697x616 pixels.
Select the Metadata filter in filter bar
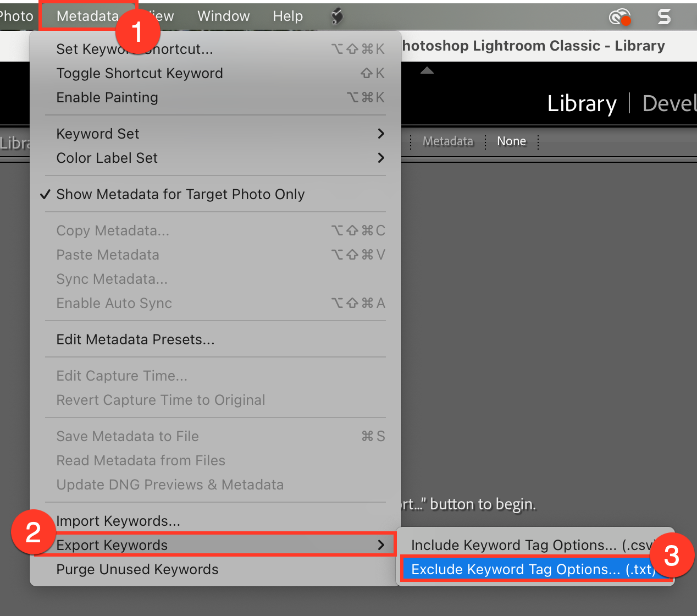point(447,141)
